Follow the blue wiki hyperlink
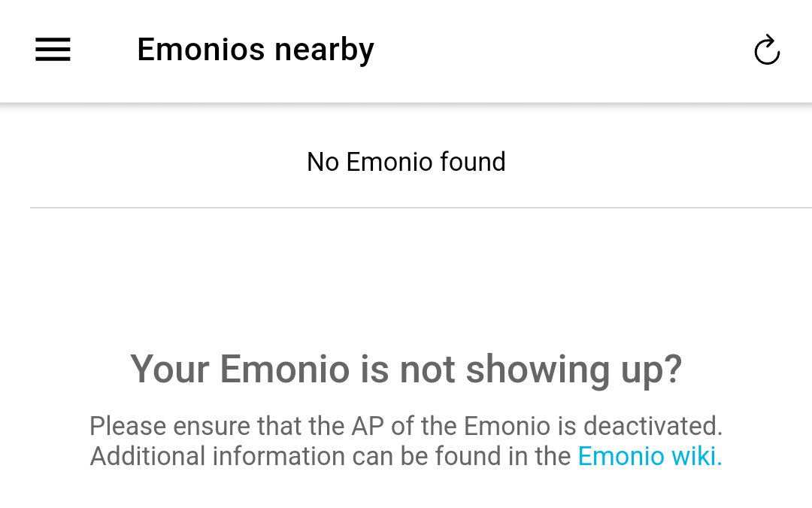Screen dimensions: 812x508 650,456
